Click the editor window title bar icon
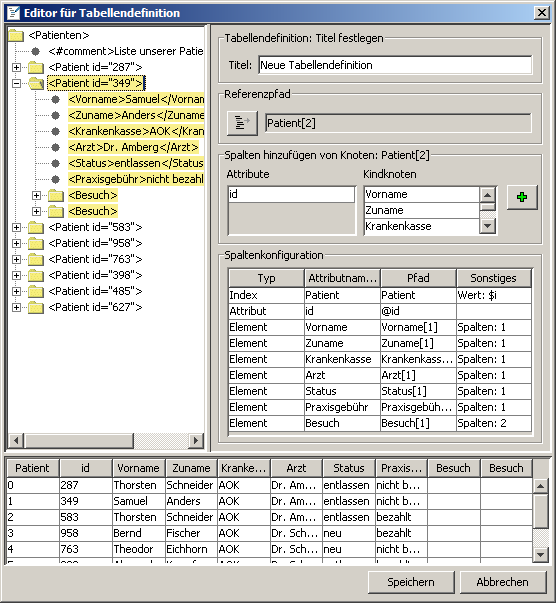556x603 pixels. 13,13
